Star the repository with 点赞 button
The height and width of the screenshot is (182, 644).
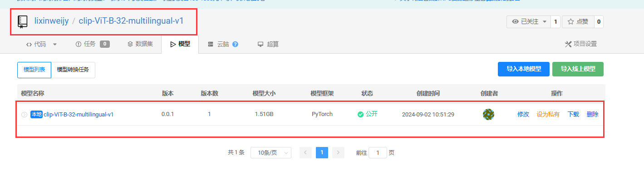(x=578, y=21)
